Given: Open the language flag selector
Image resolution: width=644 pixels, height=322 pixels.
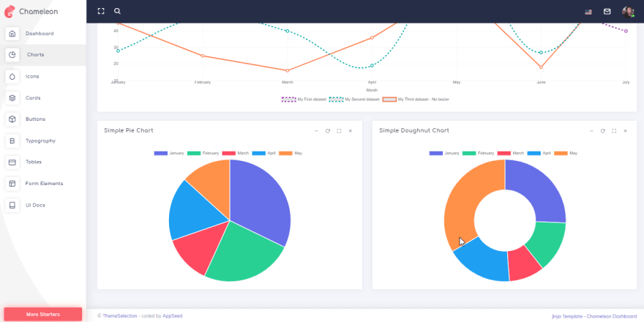Looking at the screenshot, I should [588, 12].
